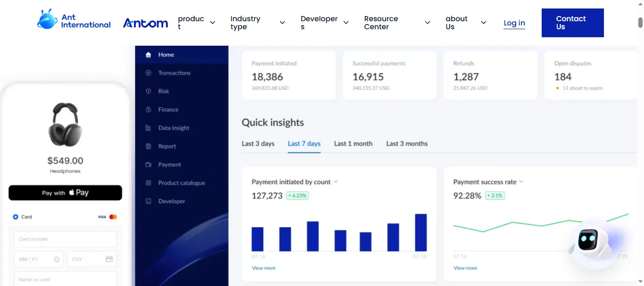This screenshot has width=644, height=286.
Task: Open the product nav menu label
Action: pos(191,23)
